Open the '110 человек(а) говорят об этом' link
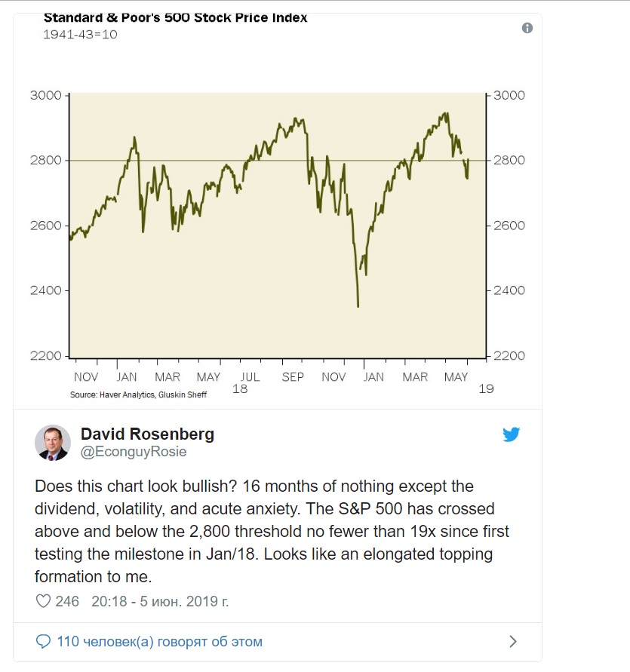 (x=159, y=642)
